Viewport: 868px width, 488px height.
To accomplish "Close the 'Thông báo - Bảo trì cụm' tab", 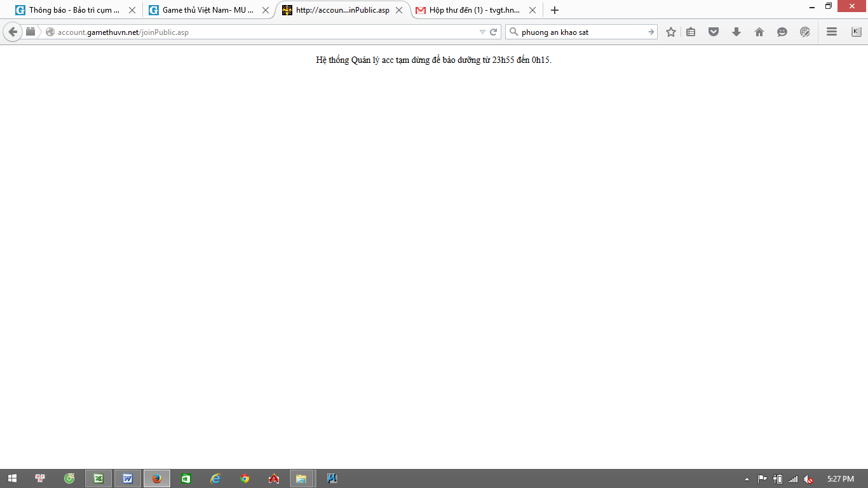I will tap(132, 10).
